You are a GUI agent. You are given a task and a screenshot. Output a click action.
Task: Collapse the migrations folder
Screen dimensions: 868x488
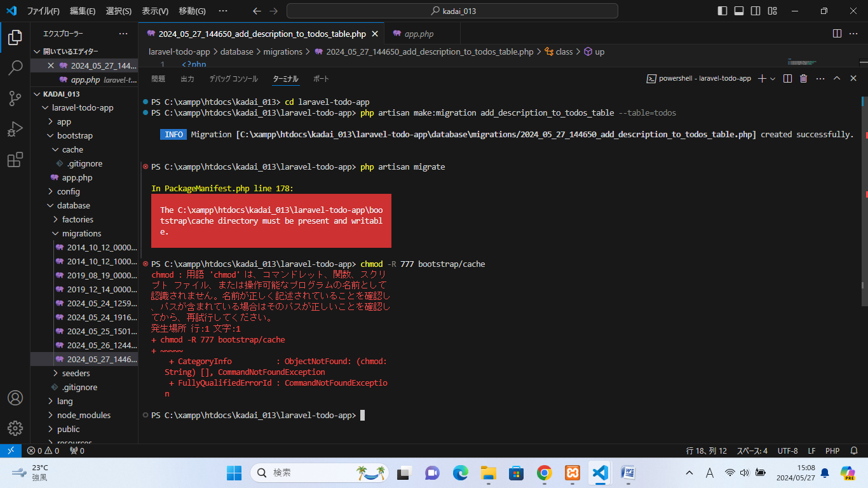coord(55,233)
